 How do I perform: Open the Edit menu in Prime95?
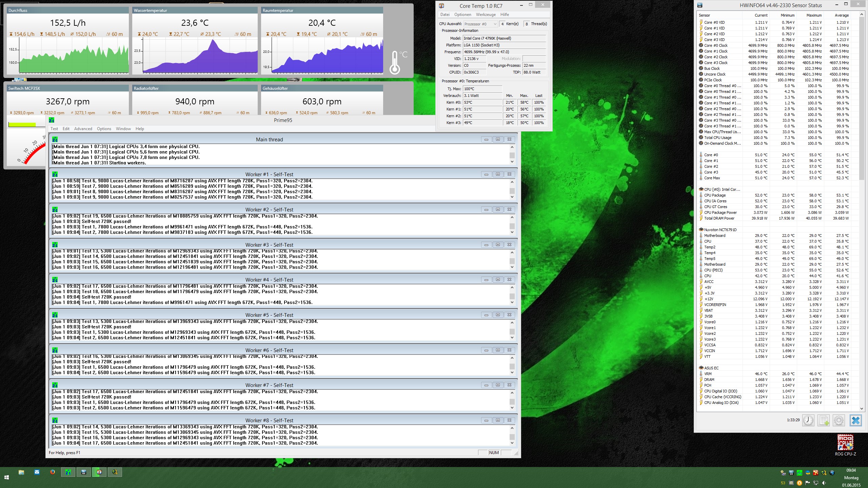[x=66, y=129]
